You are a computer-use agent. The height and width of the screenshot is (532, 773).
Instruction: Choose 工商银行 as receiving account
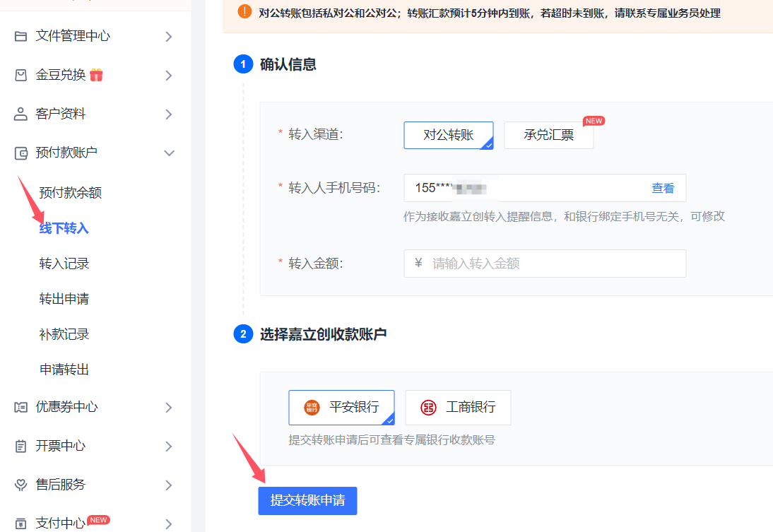point(458,407)
